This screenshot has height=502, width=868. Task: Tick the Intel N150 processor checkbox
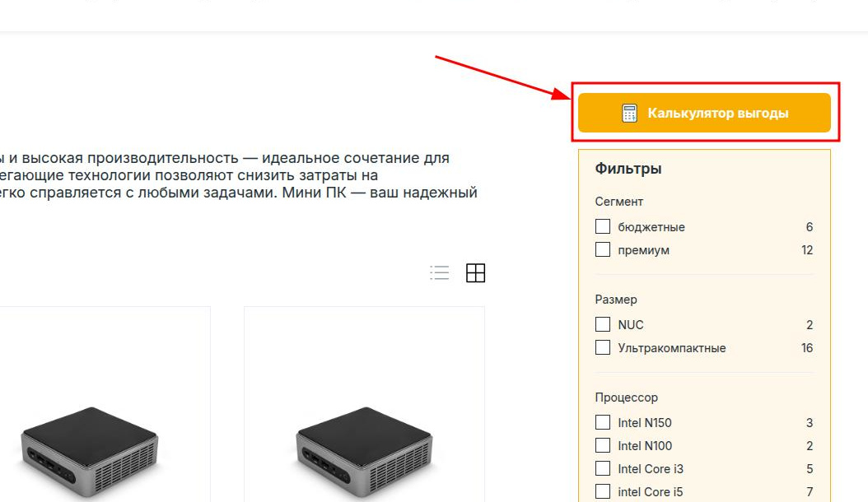[603, 422]
